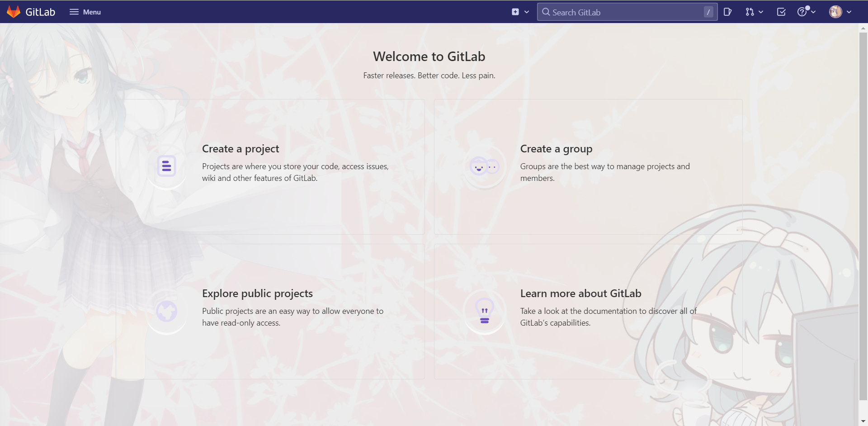Click the Create a project heading
This screenshot has height=426, width=868.
coord(241,149)
